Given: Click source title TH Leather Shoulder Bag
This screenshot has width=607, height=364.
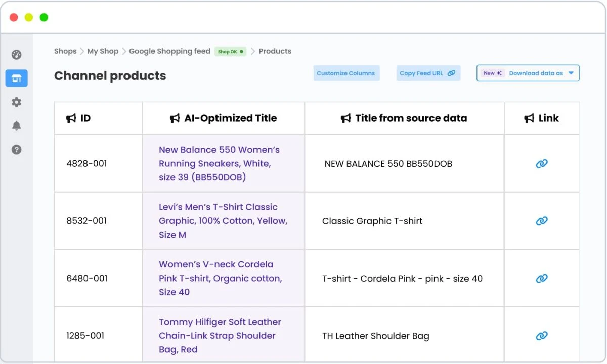Looking at the screenshot, I should [x=376, y=336].
